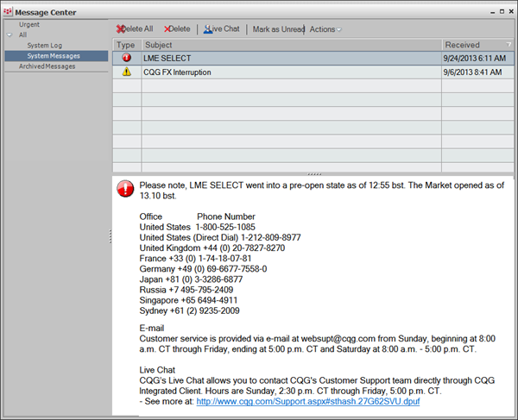Click the filter icon in the Received header
Image resolution: width=518 pixels, height=420 pixels.
click(x=509, y=44)
